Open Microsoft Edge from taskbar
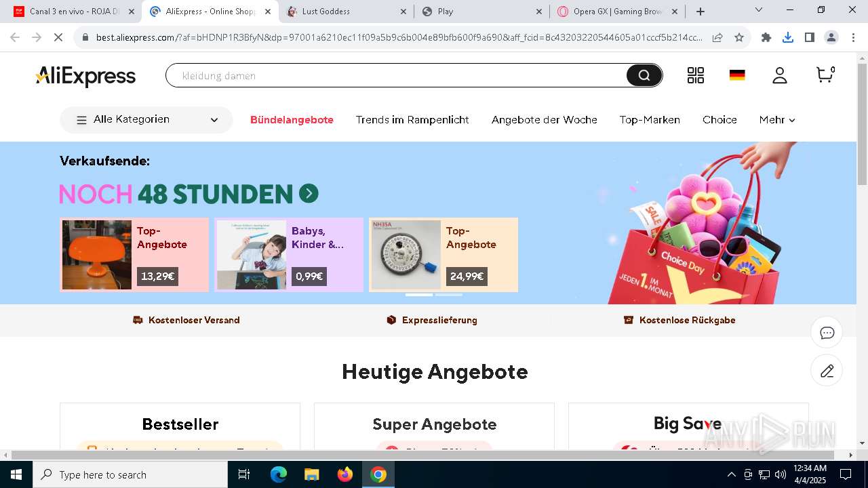This screenshot has width=868, height=488. point(279,474)
